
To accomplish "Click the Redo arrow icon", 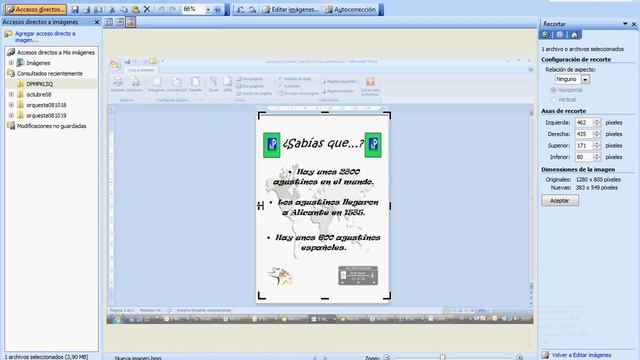I will 173,9.
